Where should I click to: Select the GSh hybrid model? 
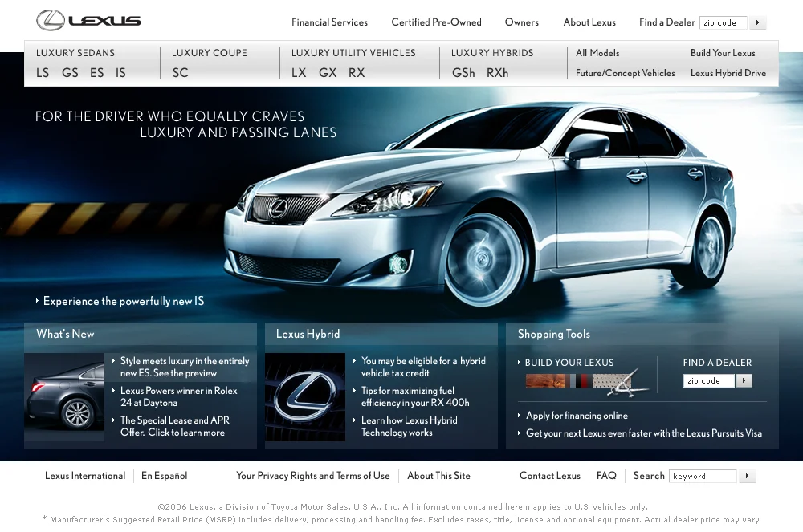click(x=463, y=73)
